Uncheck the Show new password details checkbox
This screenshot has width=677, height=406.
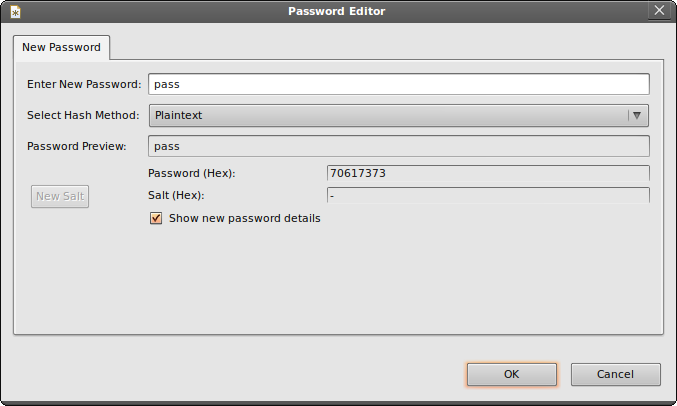point(156,218)
